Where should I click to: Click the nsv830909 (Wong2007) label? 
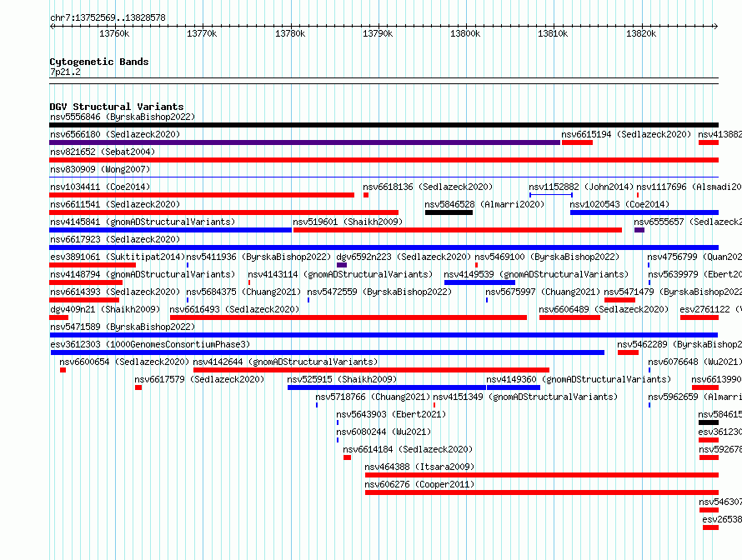(x=100, y=169)
